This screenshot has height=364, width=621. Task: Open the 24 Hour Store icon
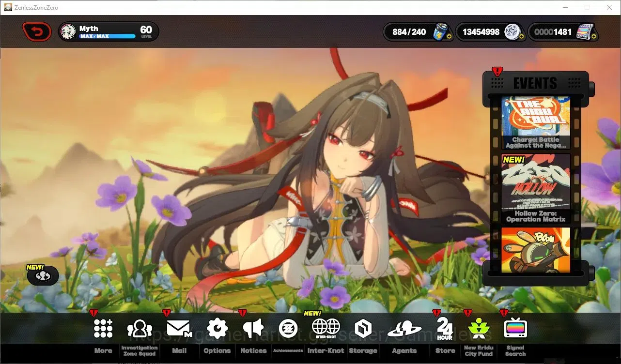pos(445,329)
